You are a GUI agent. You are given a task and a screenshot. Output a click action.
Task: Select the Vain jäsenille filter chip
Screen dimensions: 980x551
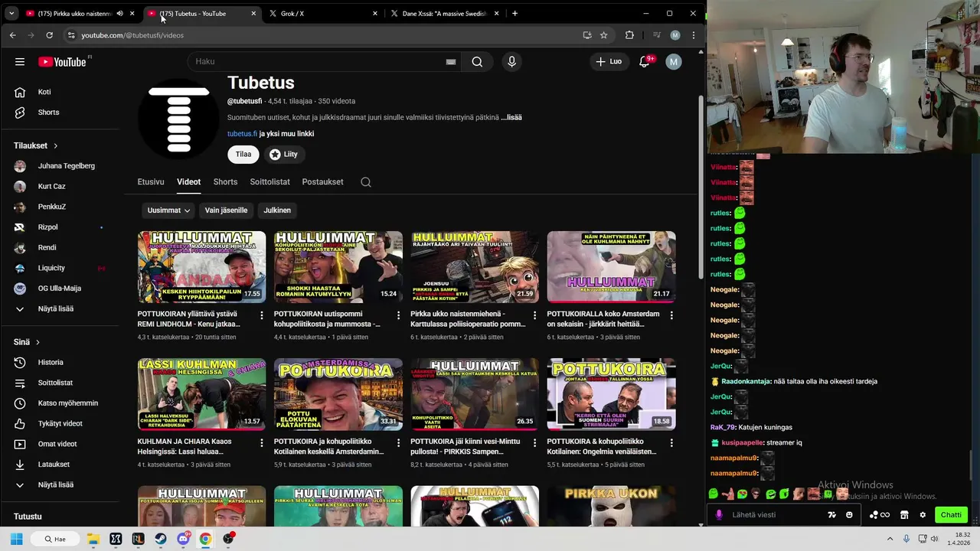[226, 210]
